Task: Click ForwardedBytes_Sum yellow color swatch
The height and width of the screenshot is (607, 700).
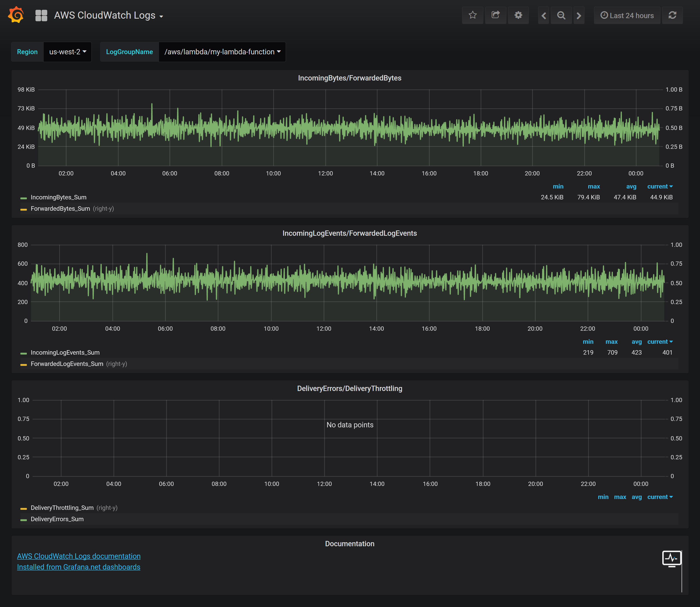Action: (23, 209)
